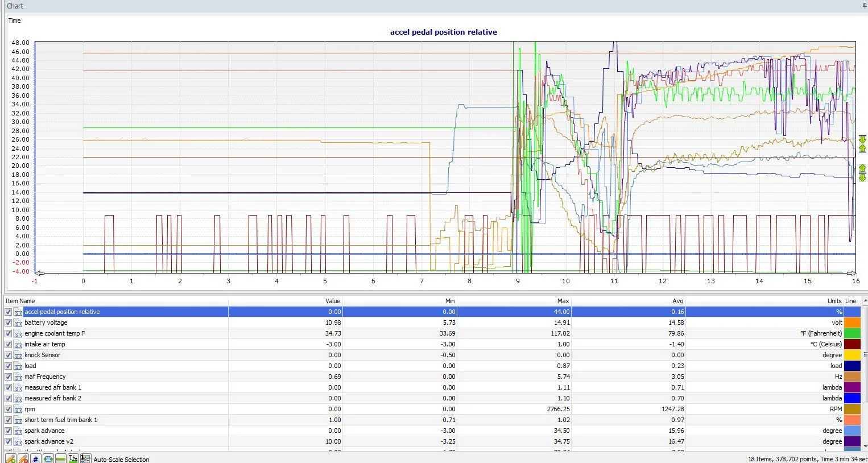868x463 pixels.
Task: Sort by Max column header
Action: tap(514, 301)
